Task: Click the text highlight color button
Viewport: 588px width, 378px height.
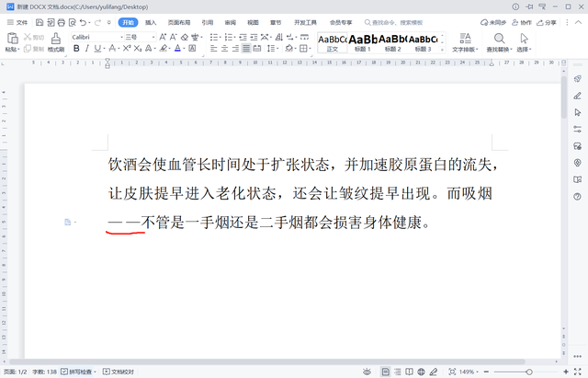Action: (164, 48)
